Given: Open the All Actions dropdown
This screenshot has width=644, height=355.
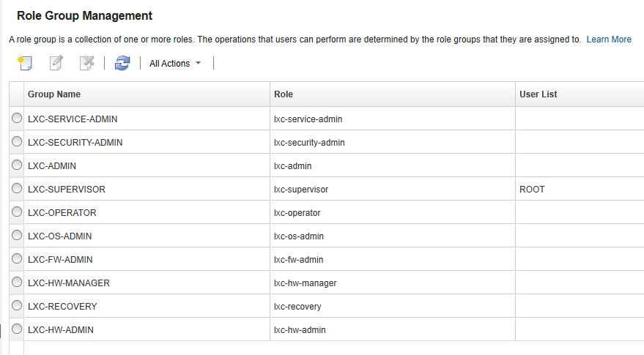Looking at the screenshot, I should (x=175, y=64).
